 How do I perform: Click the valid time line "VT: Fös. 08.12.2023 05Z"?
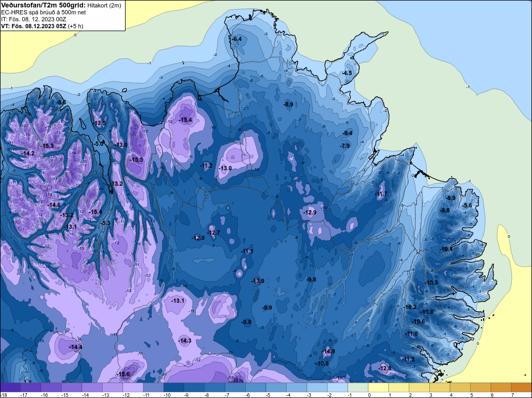tap(34, 26)
